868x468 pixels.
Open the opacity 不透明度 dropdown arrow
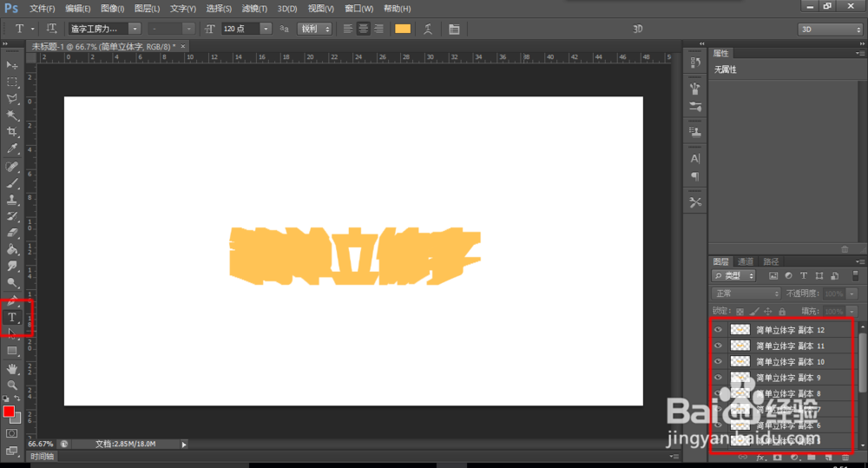pyautogui.click(x=853, y=293)
